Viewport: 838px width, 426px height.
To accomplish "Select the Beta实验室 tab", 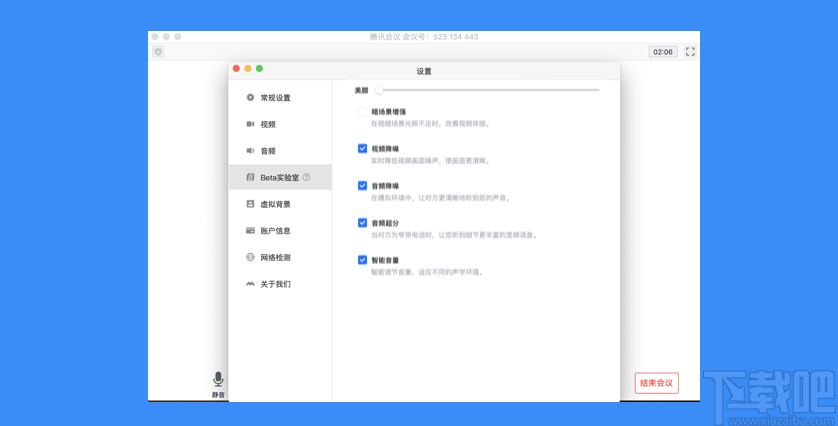I will pos(280,177).
